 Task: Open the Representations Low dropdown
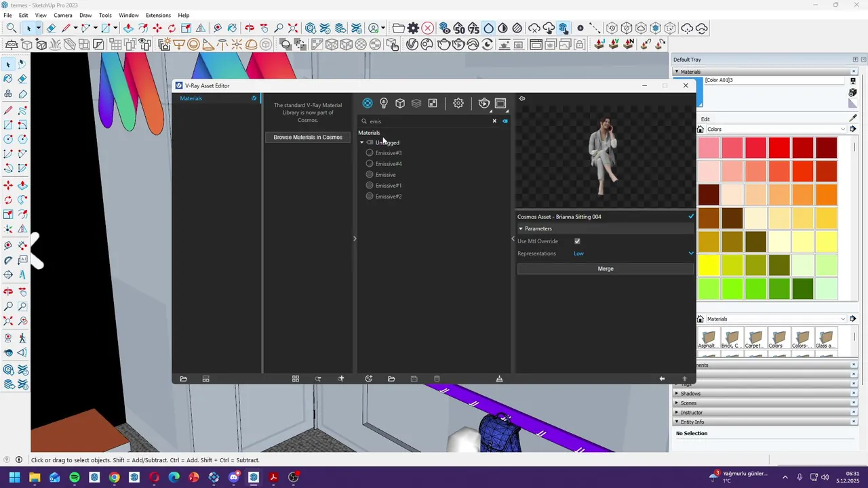[x=632, y=253]
